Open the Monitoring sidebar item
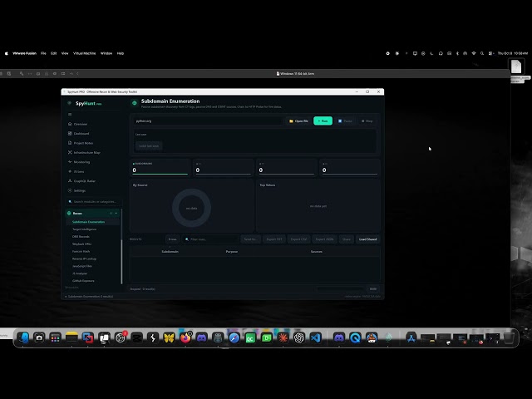The height and width of the screenshot is (399, 532). point(81,162)
